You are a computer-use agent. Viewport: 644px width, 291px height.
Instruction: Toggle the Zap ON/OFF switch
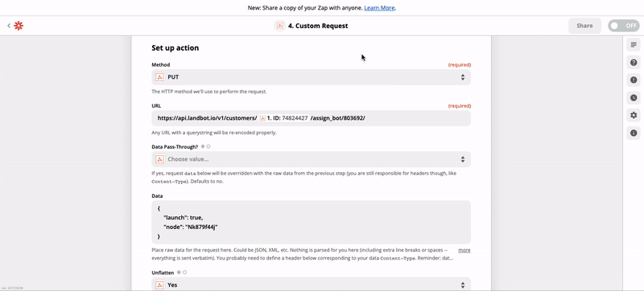pos(623,26)
